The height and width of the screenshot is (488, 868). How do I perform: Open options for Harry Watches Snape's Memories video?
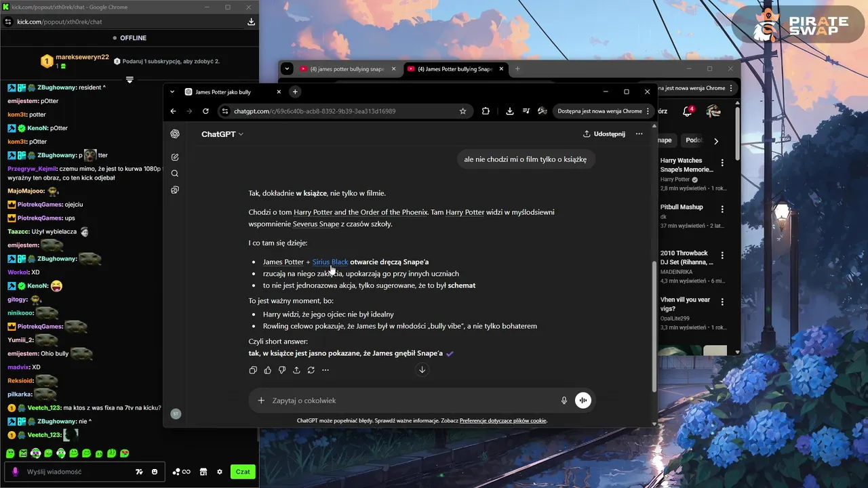pos(722,163)
